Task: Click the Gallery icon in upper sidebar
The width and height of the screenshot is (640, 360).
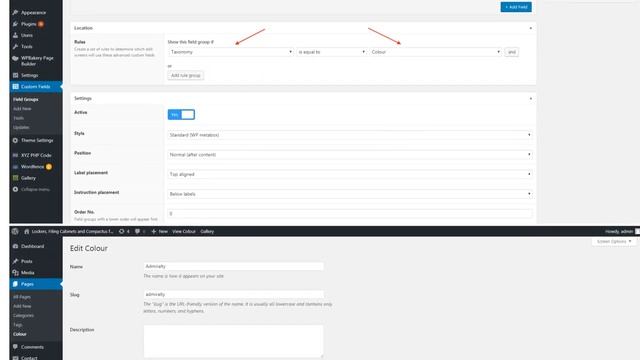Action: (16, 178)
